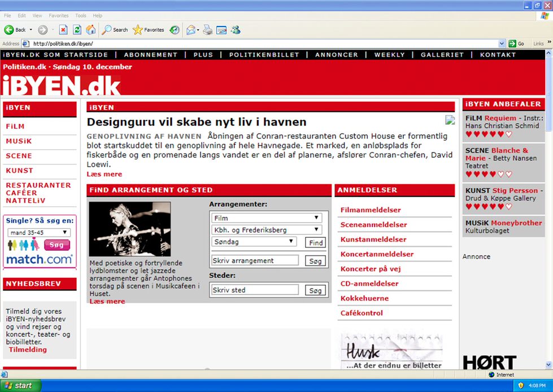
Task: Click the broken image icon beside the headline
Action: pyautogui.click(x=450, y=120)
